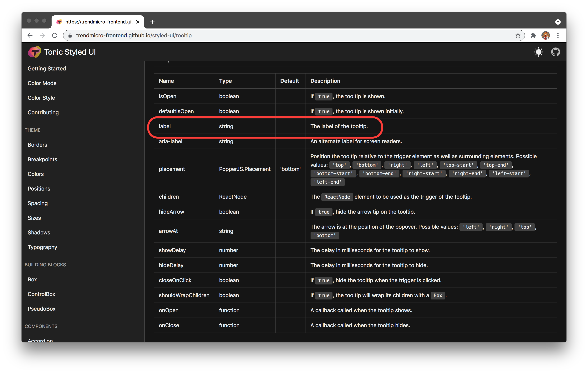Open the Chrome profile avatar
The width and height of the screenshot is (588, 373).
(x=545, y=35)
